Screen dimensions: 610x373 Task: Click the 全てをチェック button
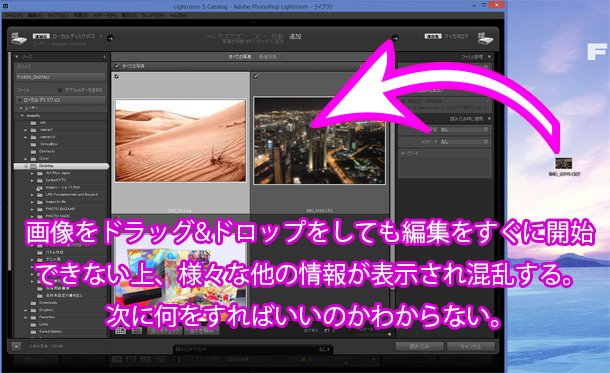pos(165,331)
